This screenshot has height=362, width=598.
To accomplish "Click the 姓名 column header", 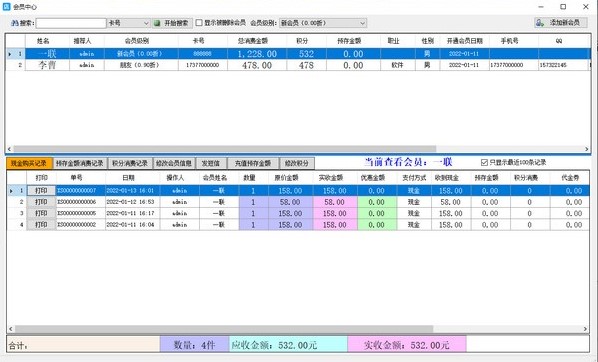I will (43, 41).
